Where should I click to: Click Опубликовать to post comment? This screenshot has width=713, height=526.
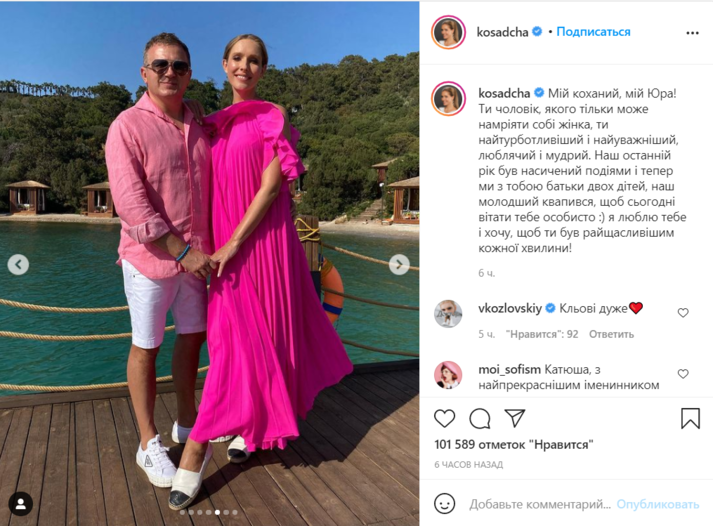[658, 504]
